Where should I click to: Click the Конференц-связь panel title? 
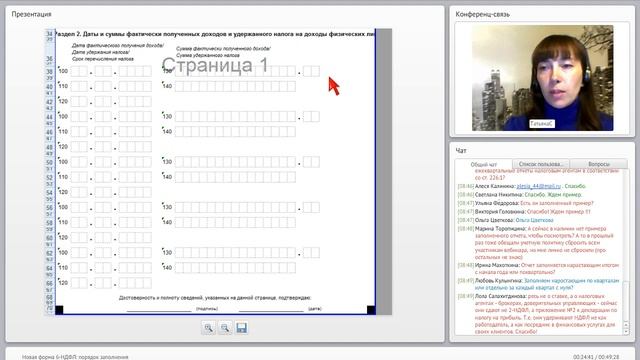(482, 14)
